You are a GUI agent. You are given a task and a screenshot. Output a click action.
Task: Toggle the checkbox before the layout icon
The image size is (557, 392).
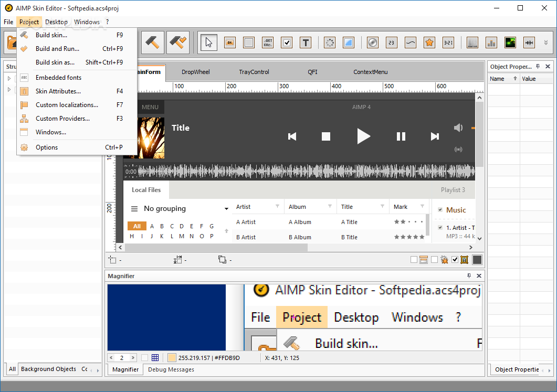414,260
